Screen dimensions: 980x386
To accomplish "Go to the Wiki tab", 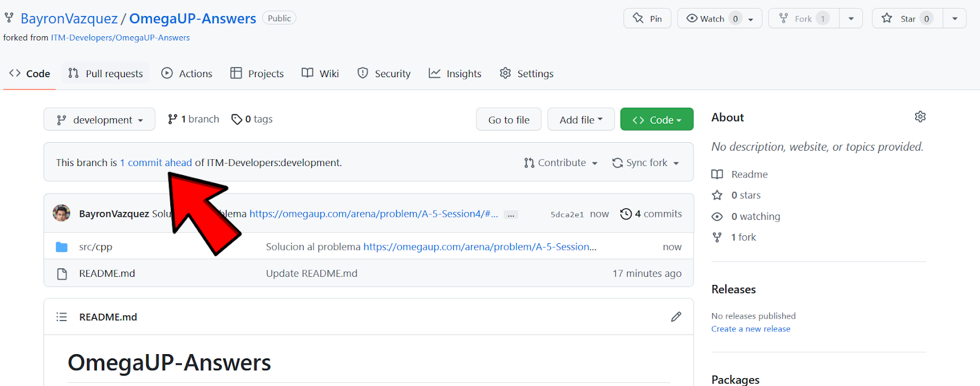I will click(320, 74).
